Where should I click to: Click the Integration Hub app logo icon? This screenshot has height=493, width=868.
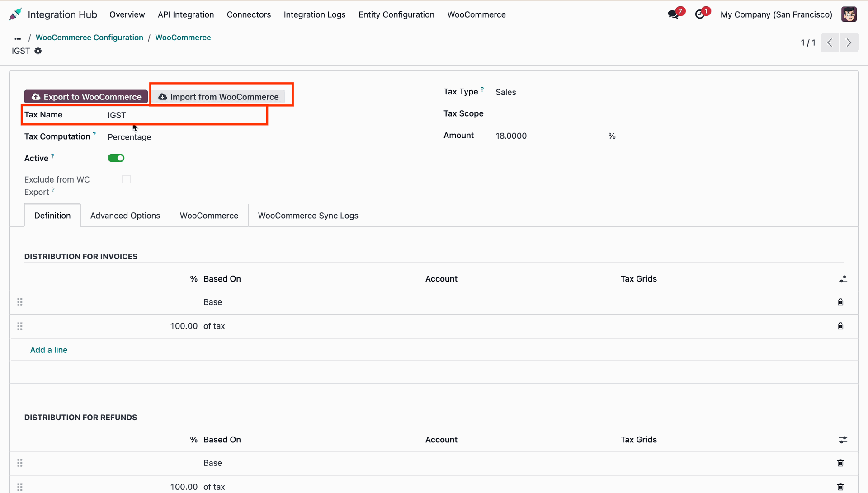pyautogui.click(x=15, y=14)
